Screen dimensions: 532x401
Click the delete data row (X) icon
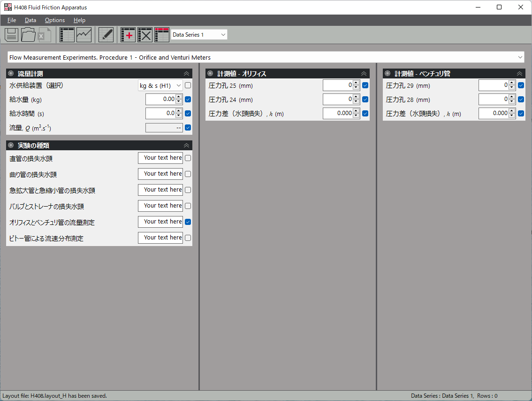(x=145, y=35)
